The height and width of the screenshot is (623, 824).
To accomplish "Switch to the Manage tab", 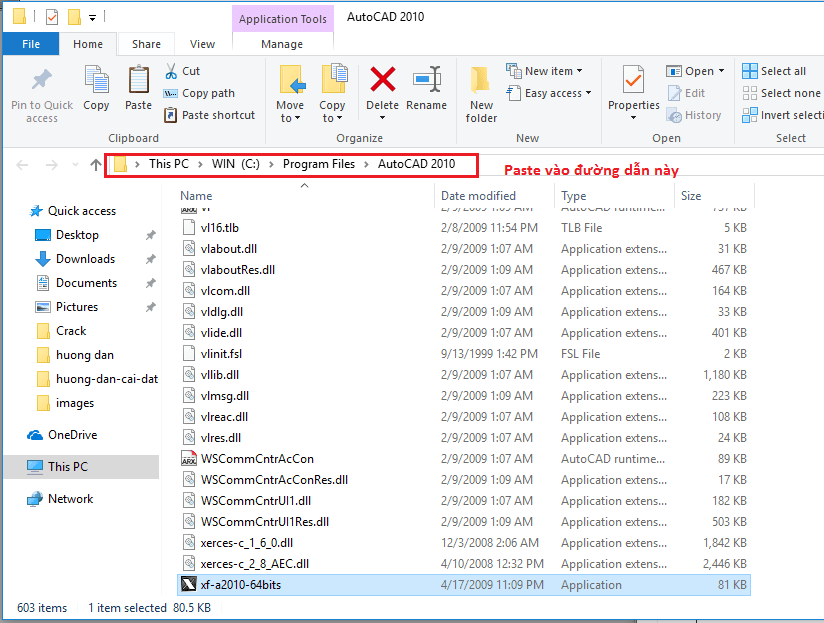I will [282, 44].
